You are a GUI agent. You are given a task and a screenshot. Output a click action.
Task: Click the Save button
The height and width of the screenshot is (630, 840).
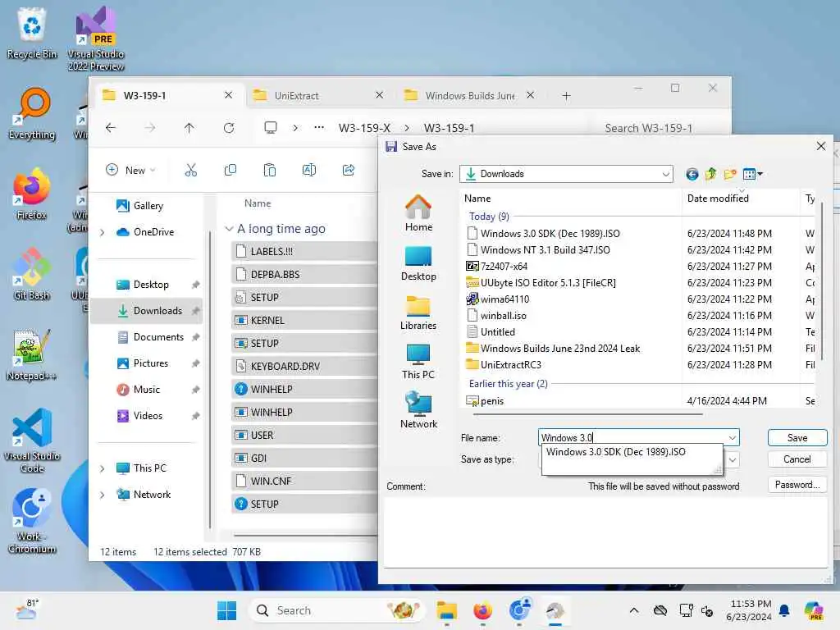click(797, 438)
